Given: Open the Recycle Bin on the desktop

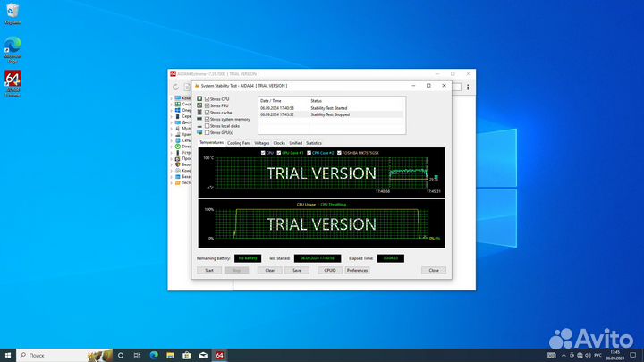Looking at the screenshot, I should coord(13,12).
